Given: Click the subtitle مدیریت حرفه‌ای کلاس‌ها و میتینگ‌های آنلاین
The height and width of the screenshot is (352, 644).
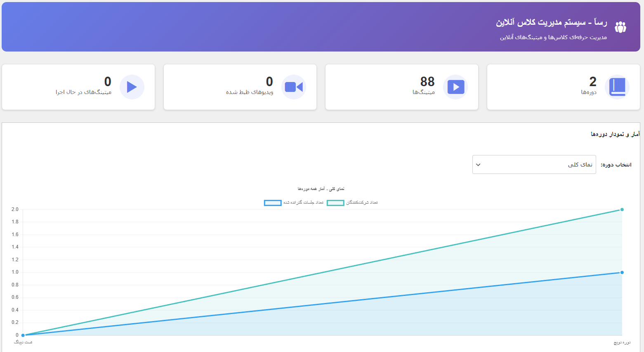Looking at the screenshot, I should (x=554, y=38).
